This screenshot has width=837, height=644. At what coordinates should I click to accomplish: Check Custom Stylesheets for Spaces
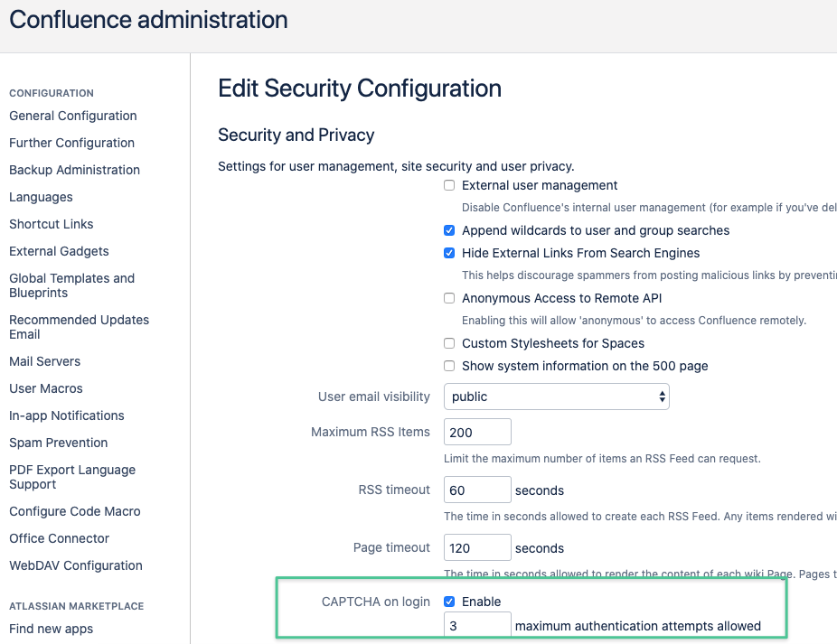pos(449,343)
